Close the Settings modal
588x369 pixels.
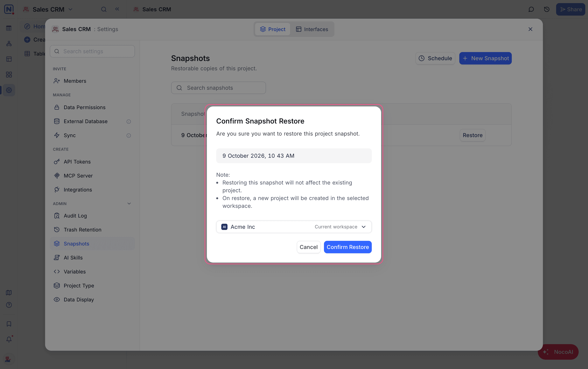tap(530, 29)
